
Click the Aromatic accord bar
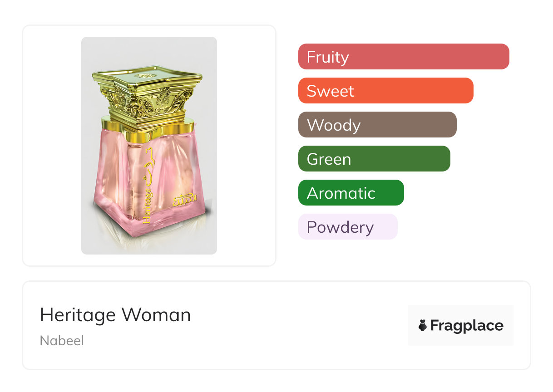pyautogui.click(x=351, y=193)
